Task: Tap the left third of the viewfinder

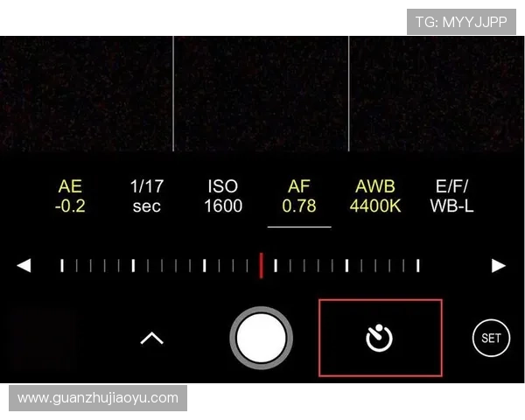Action: tap(86, 94)
